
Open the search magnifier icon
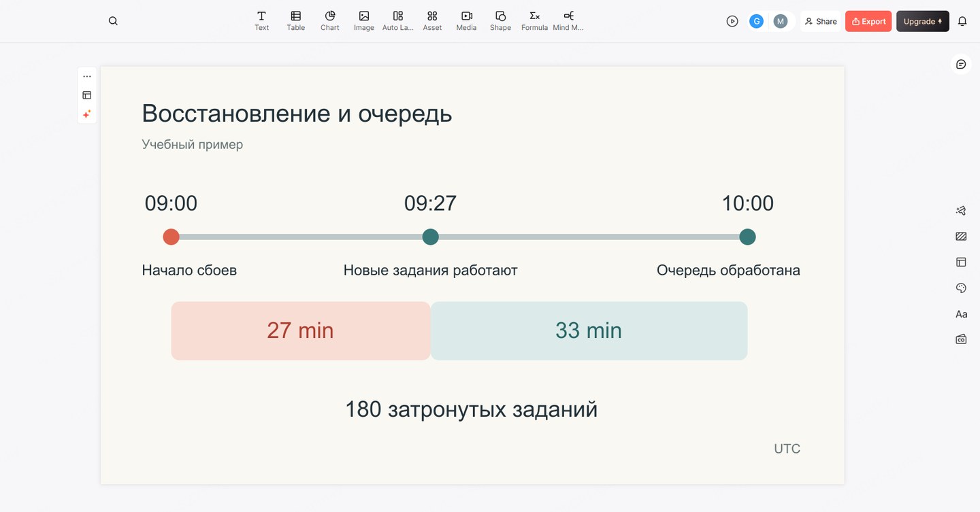[113, 21]
